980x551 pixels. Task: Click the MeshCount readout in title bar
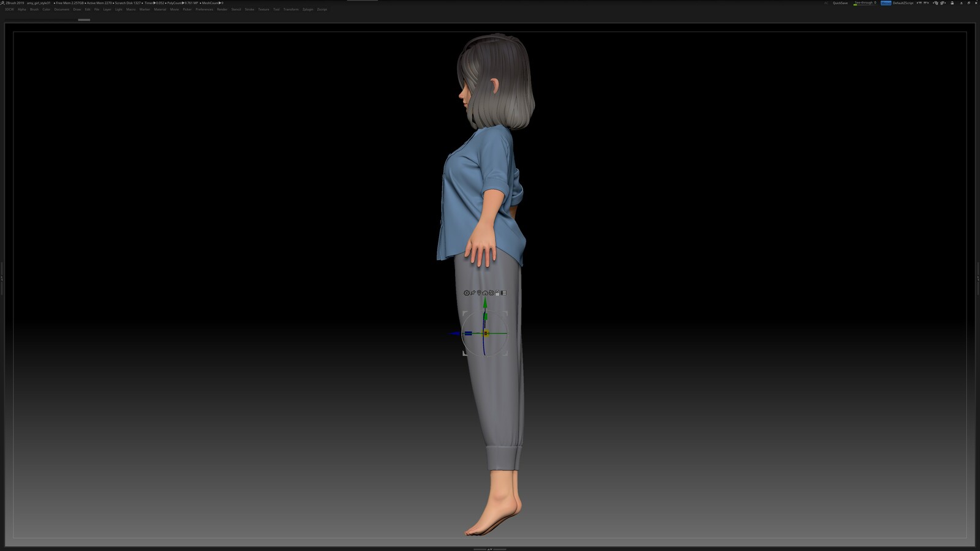(213, 3)
